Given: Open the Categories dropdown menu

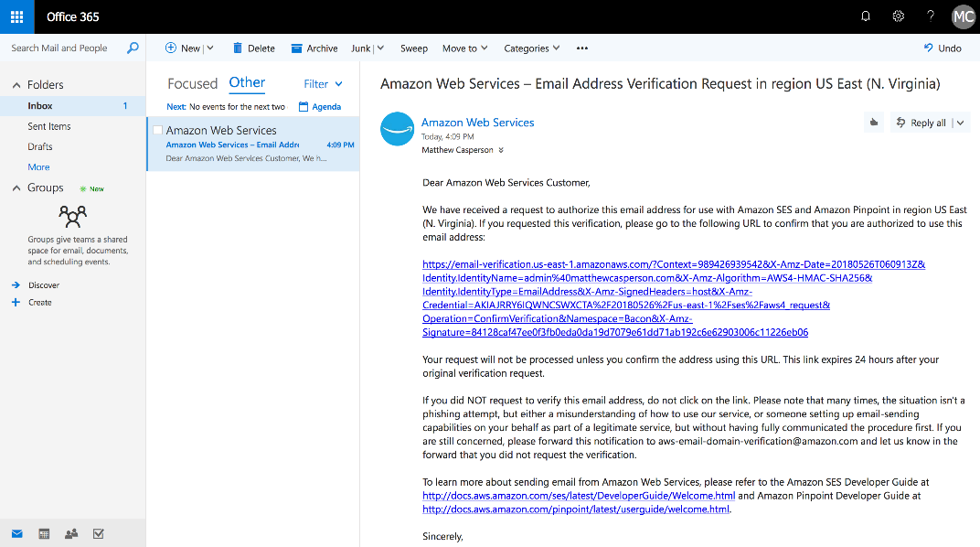Looking at the screenshot, I should (532, 48).
